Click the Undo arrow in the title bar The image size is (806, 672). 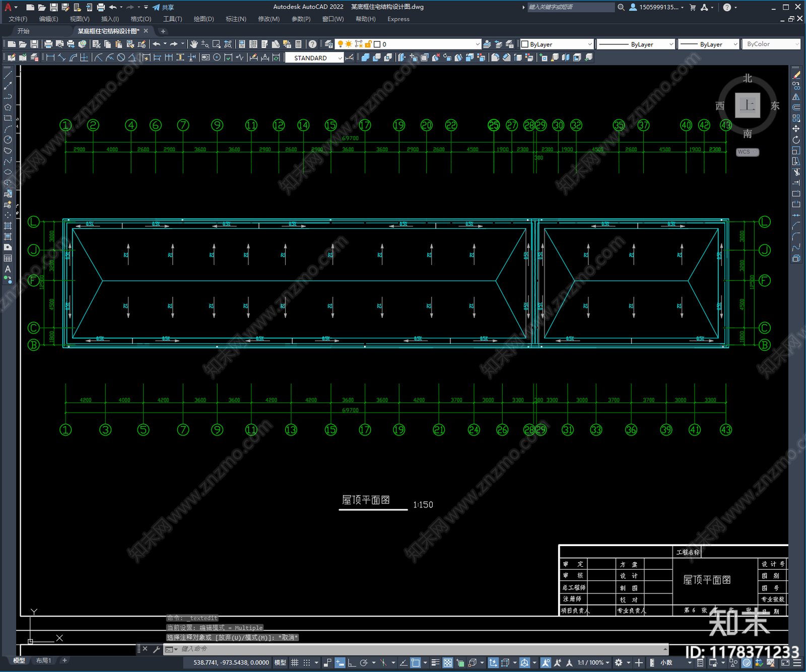113,7
